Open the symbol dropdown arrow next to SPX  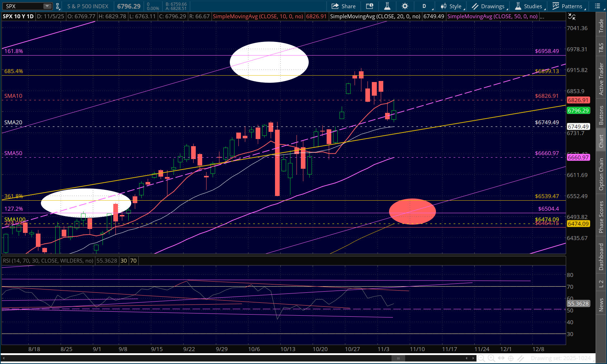click(47, 6)
